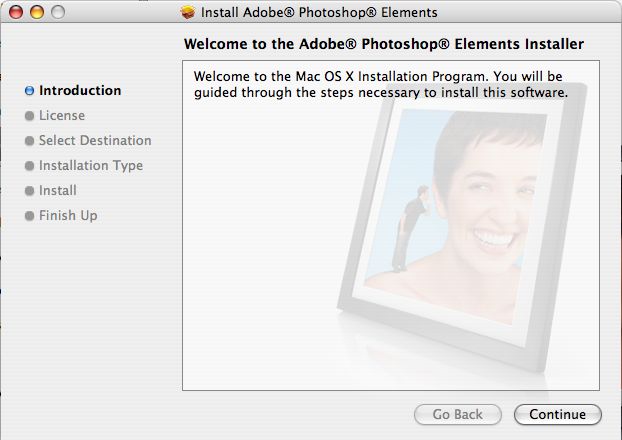This screenshot has height=440, width=622.
Task: Jump to the Install step label
Action: point(58,190)
